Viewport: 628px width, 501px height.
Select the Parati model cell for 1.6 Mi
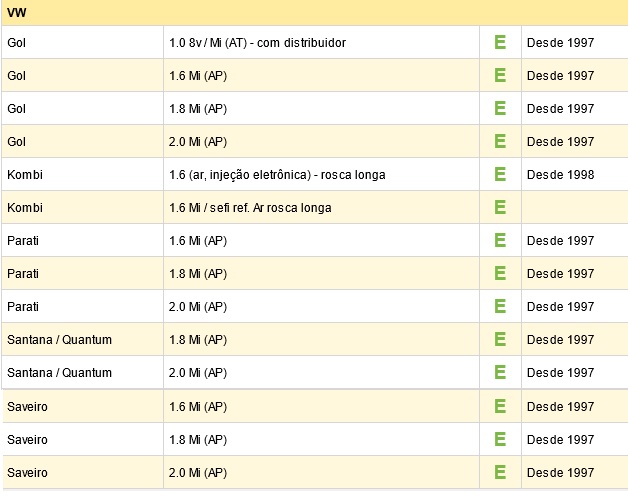click(83, 240)
